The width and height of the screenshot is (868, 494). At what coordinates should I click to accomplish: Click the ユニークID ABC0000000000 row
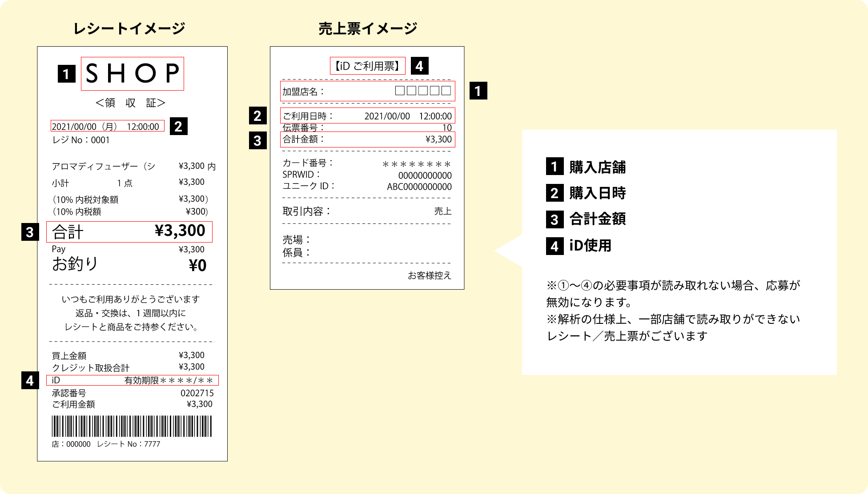tap(367, 187)
